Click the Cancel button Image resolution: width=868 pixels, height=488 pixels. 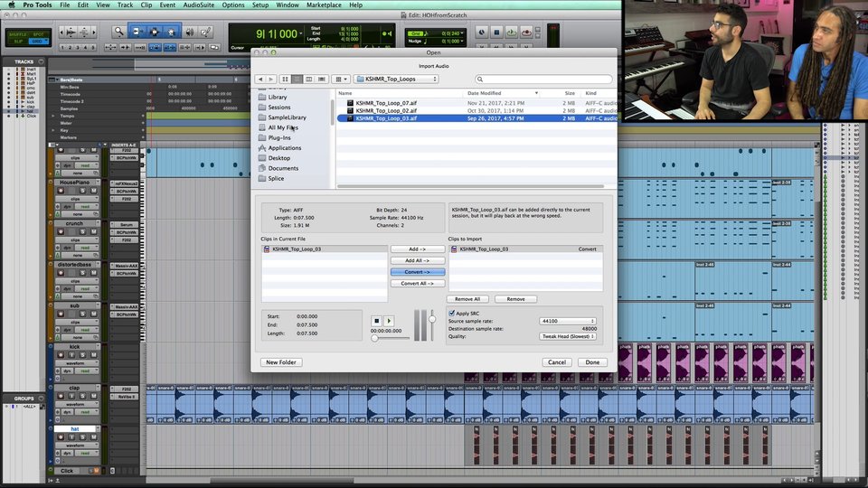pyautogui.click(x=557, y=362)
